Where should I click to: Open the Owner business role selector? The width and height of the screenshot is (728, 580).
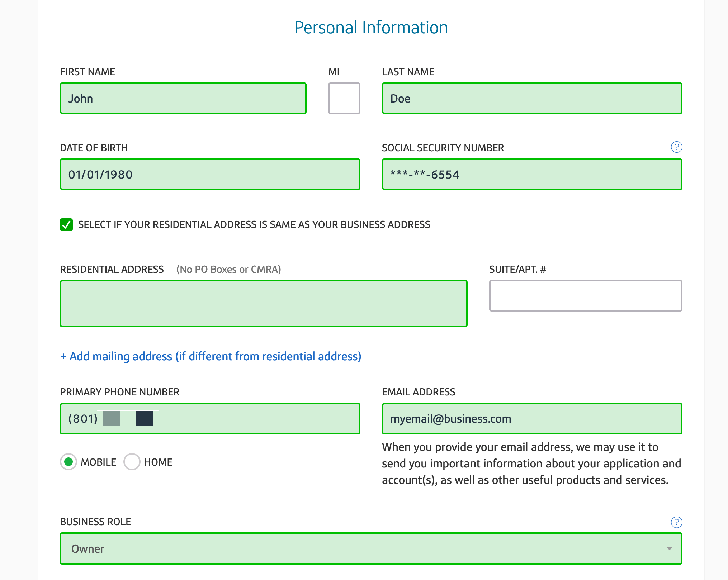tap(371, 548)
